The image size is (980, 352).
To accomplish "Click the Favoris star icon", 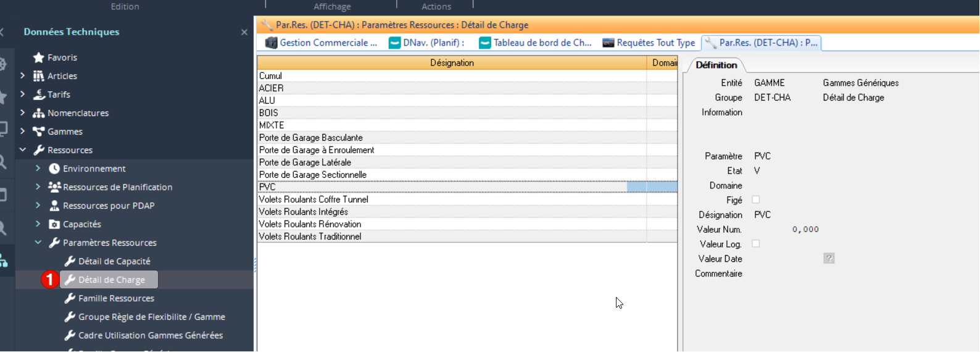I will pyautogui.click(x=38, y=57).
